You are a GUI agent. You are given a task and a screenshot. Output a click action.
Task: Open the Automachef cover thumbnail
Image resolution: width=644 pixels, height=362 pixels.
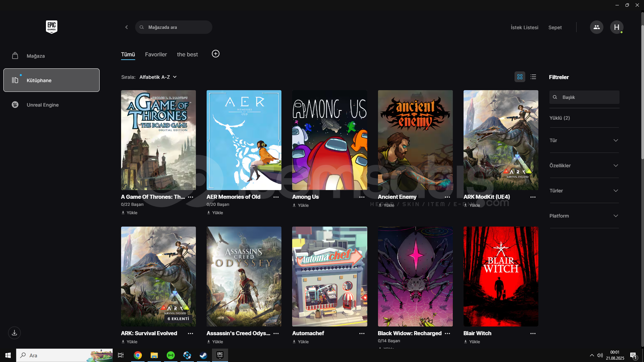tap(329, 277)
